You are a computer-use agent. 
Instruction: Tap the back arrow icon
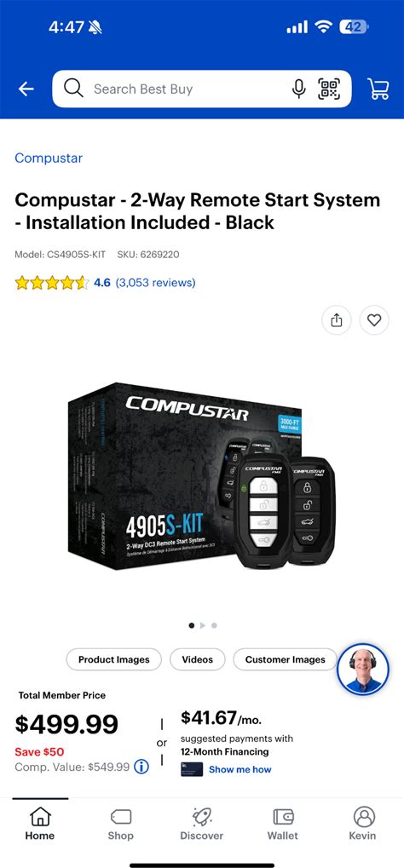point(26,89)
